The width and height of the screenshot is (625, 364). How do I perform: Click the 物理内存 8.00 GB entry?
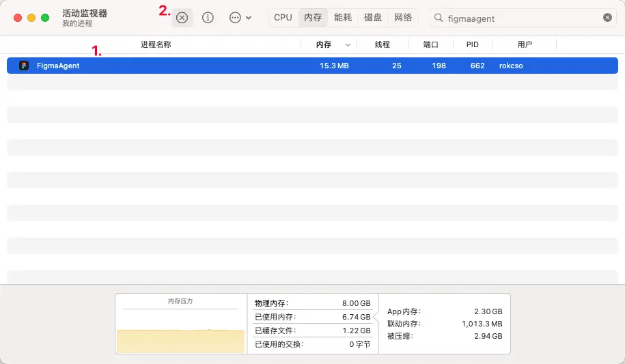(x=313, y=303)
